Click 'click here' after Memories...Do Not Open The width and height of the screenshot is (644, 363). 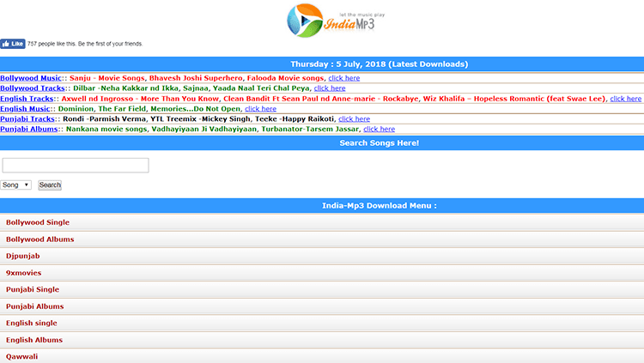pos(260,109)
